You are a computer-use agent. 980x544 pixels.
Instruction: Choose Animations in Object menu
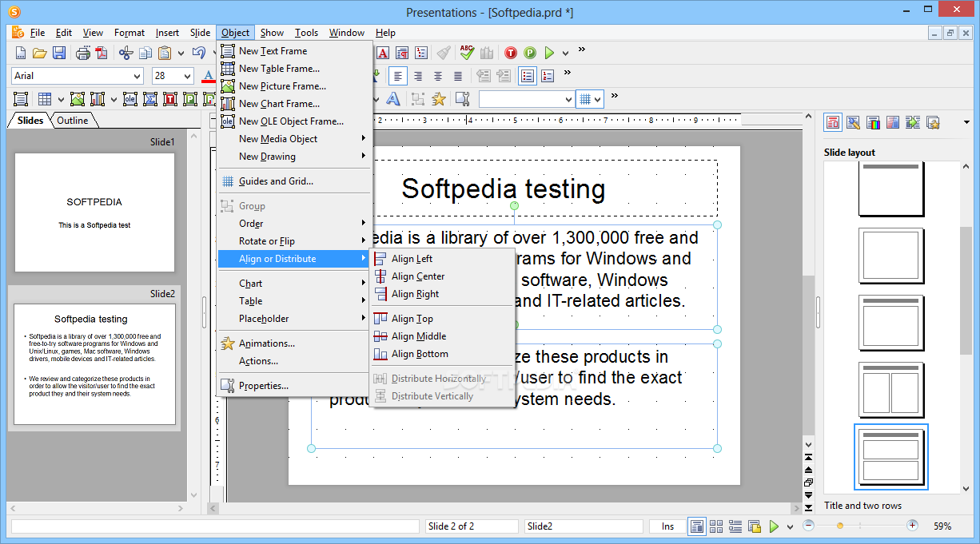(x=295, y=343)
